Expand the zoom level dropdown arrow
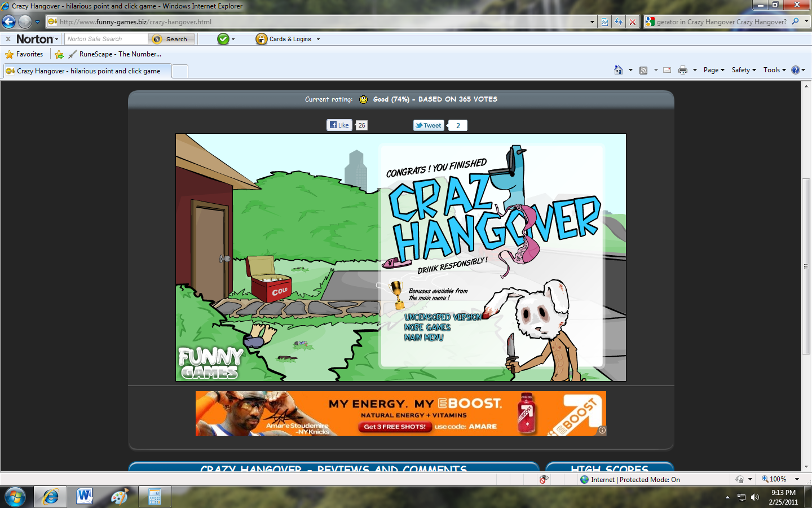Viewport: 812px width, 508px height. [797, 479]
